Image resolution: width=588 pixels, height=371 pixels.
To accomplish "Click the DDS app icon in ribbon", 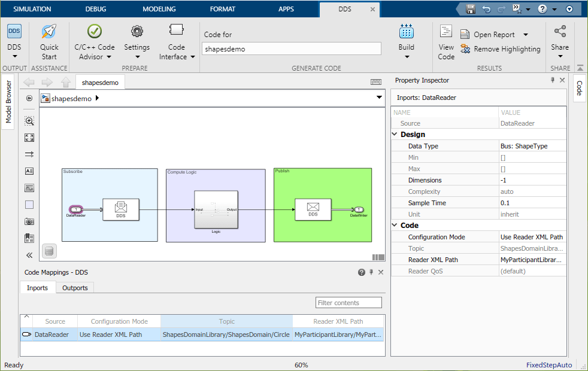I will [x=14, y=31].
